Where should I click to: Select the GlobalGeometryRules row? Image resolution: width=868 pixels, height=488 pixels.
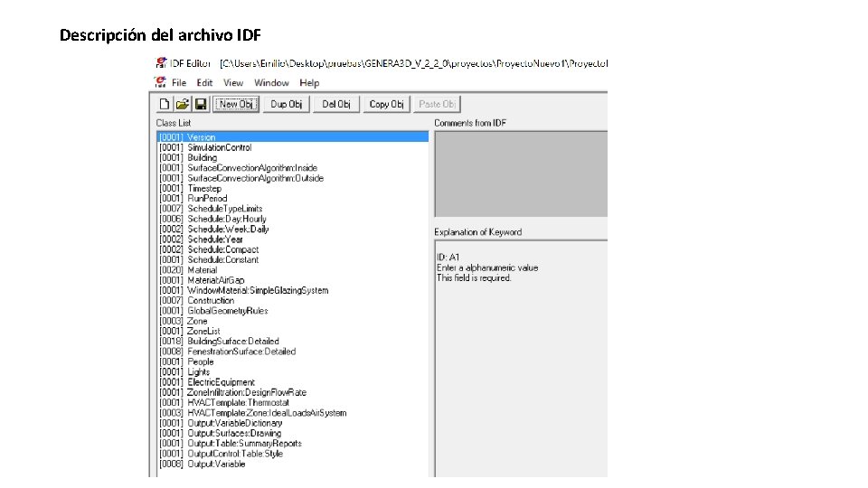click(293, 310)
